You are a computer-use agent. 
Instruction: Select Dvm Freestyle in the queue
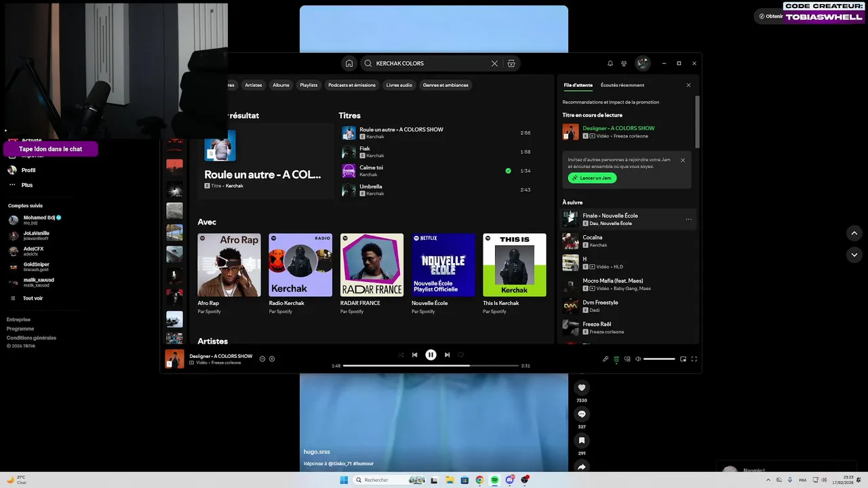click(627, 306)
